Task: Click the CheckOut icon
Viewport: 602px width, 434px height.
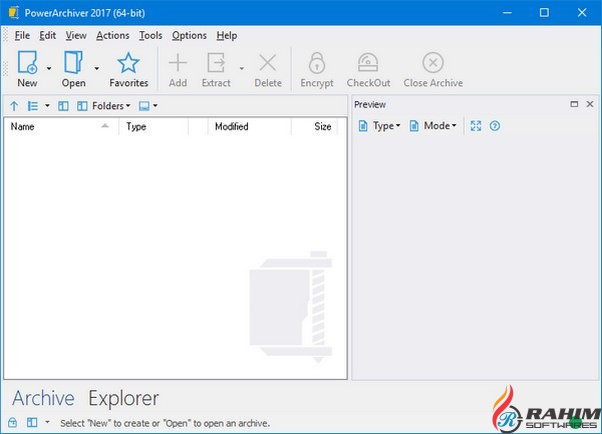Action: [368, 63]
